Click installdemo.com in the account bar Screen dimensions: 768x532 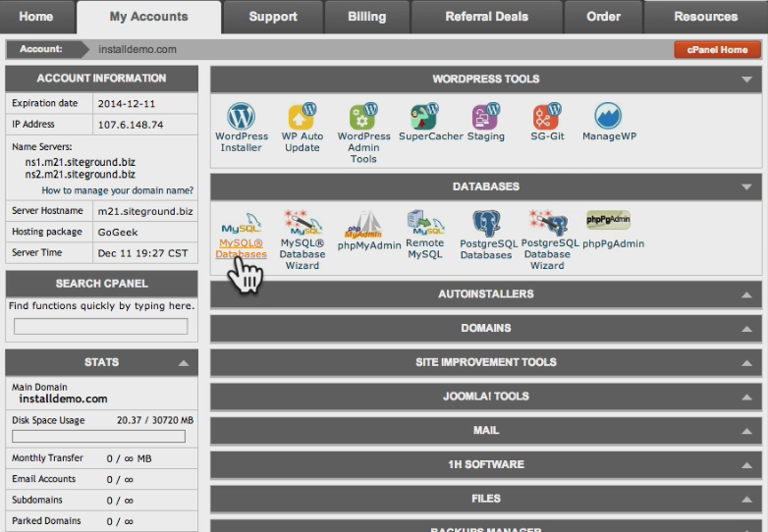(x=137, y=49)
